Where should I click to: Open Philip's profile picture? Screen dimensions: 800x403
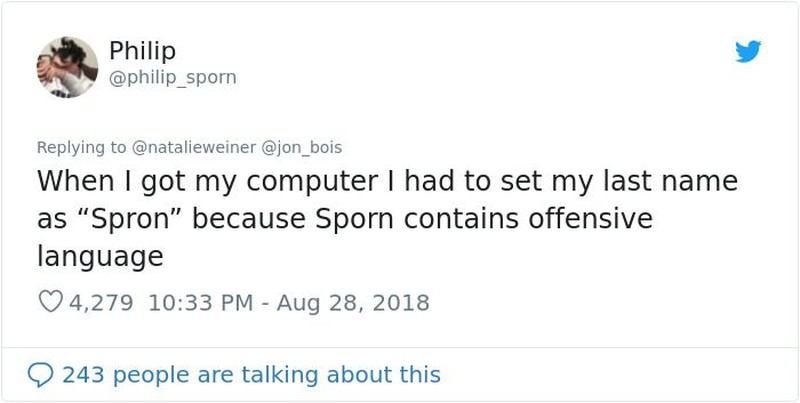[66, 67]
